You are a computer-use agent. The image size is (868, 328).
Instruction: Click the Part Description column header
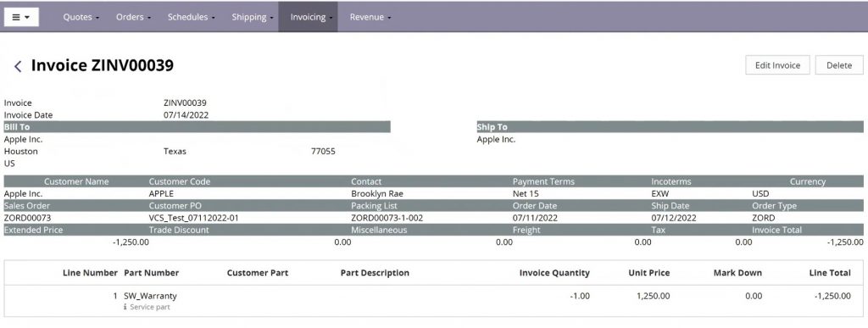pos(375,273)
